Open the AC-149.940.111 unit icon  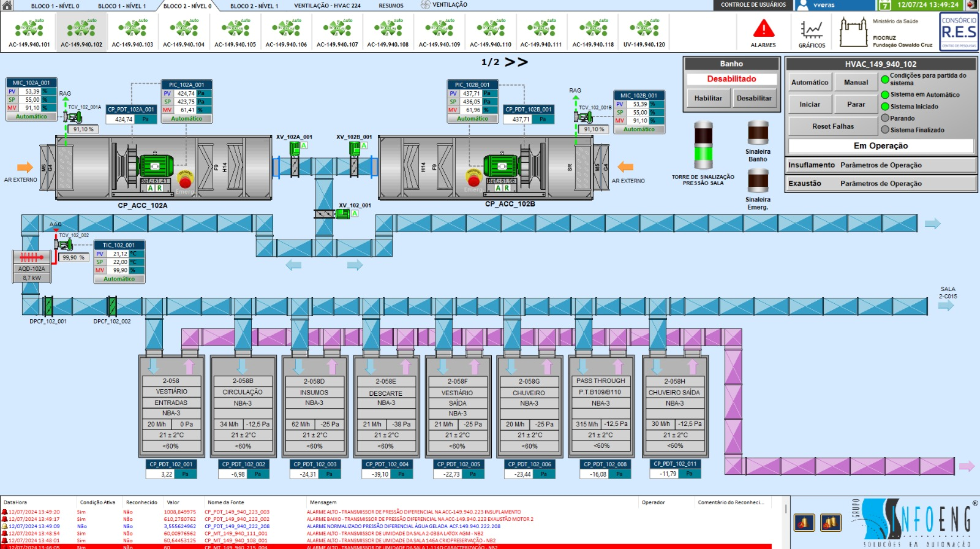[x=541, y=29]
